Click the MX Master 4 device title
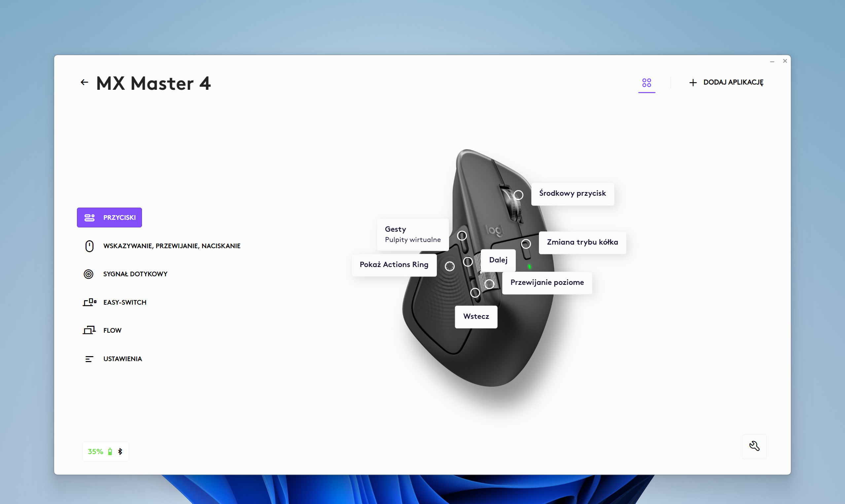 tap(154, 83)
